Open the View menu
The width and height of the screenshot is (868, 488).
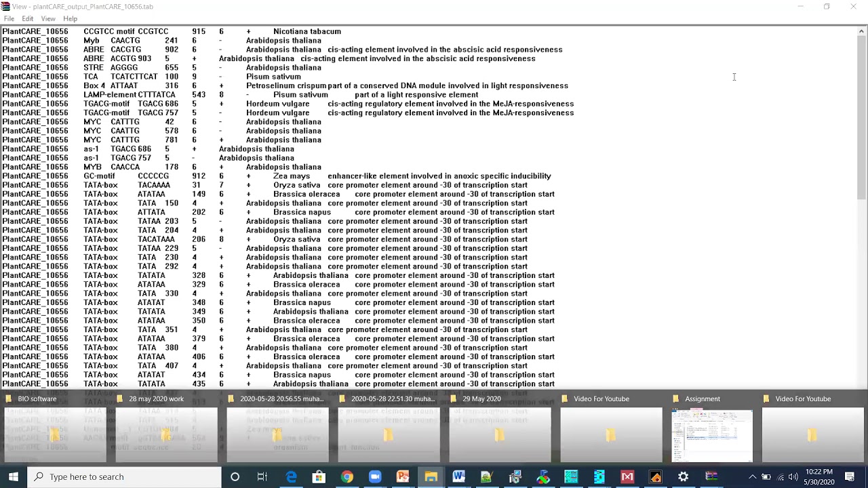click(48, 18)
